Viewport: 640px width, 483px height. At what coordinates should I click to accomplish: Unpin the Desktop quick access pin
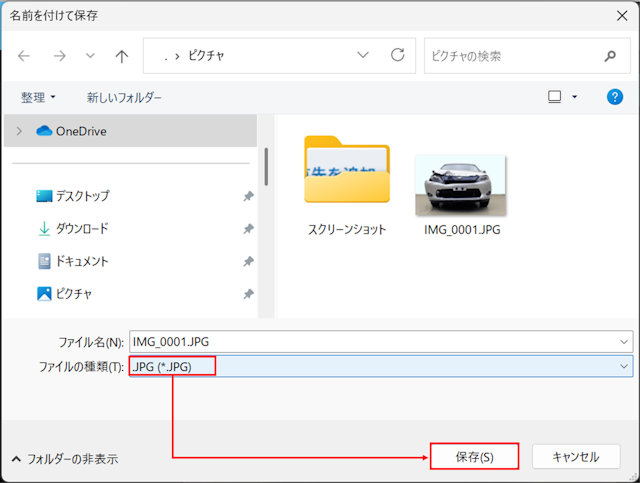click(248, 197)
